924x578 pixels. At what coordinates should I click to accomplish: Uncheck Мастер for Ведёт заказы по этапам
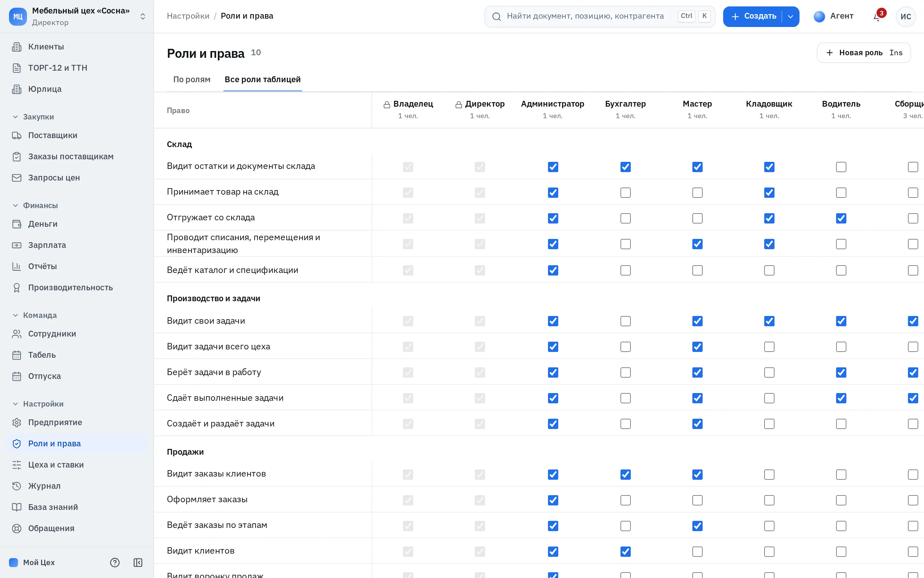tap(697, 526)
